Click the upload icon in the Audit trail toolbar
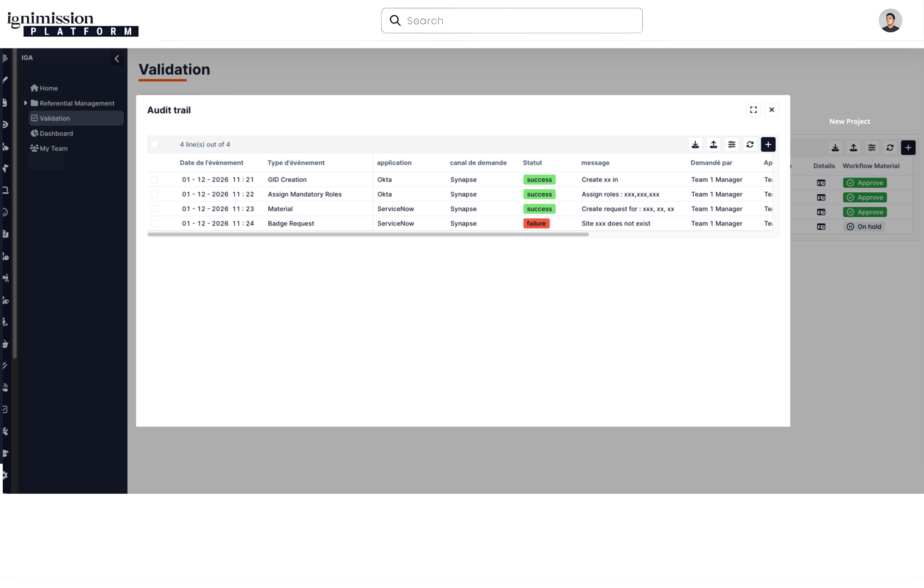The width and height of the screenshot is (924, 588). 713,145
